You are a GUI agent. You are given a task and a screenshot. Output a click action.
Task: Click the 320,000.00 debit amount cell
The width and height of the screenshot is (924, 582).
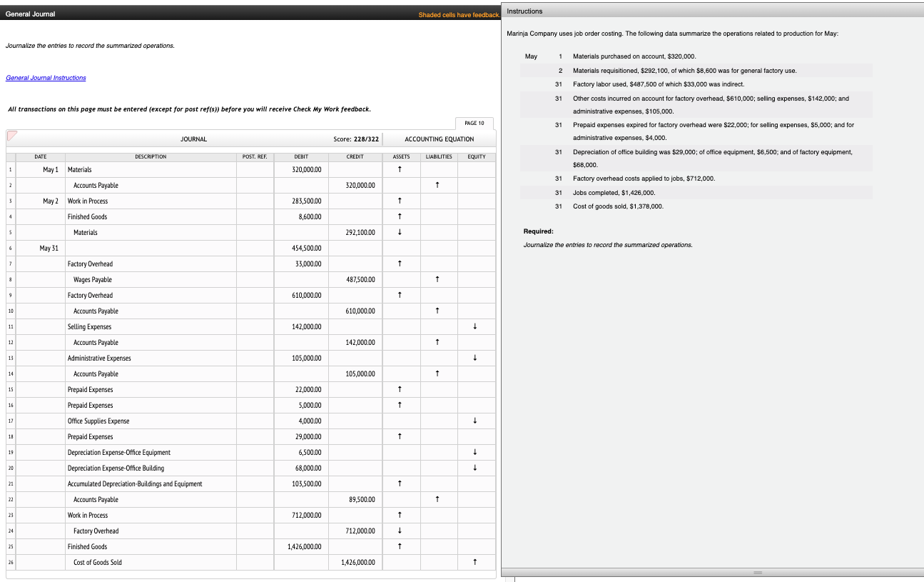pos(301,169)
